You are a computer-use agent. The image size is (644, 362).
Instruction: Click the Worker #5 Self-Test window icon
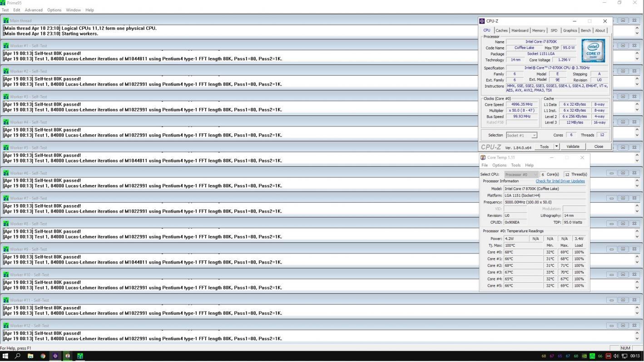coord(6,147)
